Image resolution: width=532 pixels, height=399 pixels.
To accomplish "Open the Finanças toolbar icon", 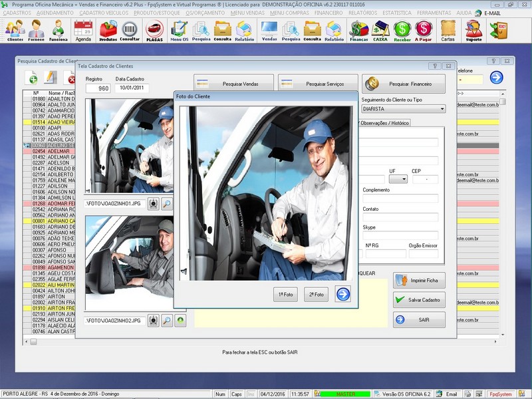I will tap(359, 29).
